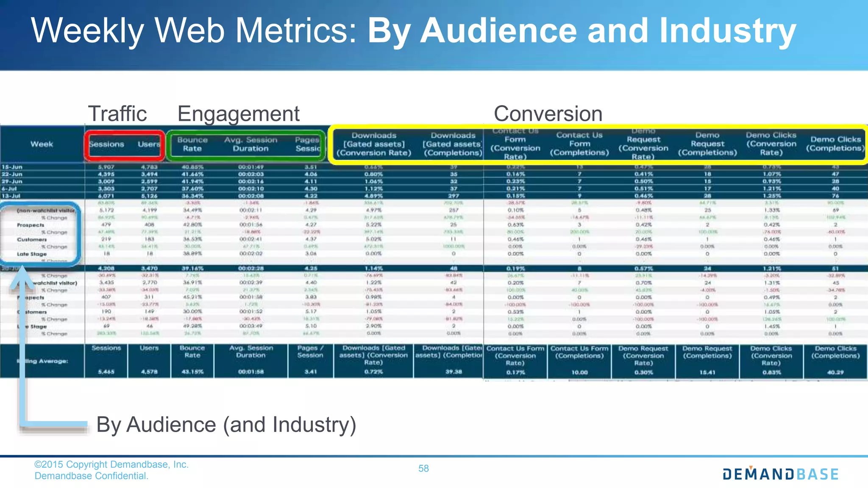This screenshot has height=488, width=868.
Task: Click the copyright Demandbase Confidential footer text
Action: (111, 470)
